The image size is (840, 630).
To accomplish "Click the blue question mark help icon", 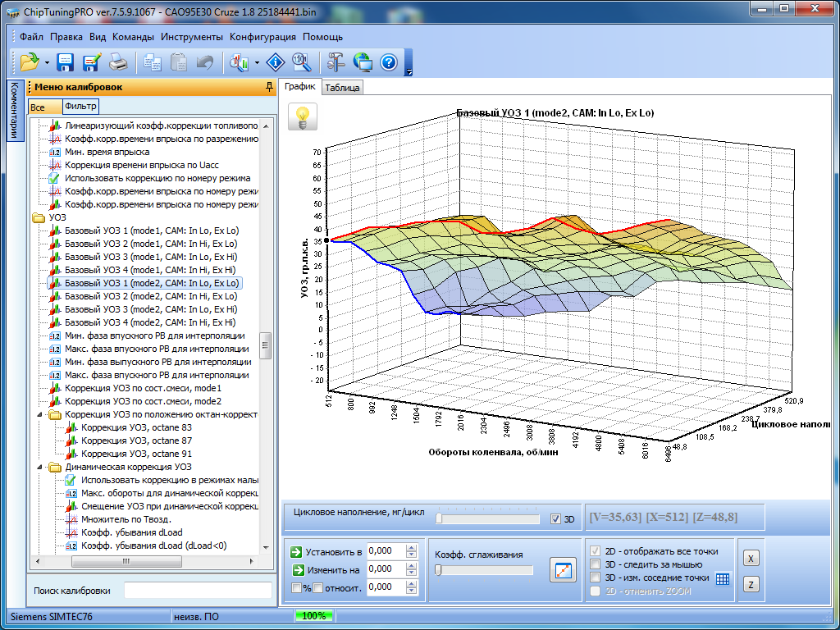I will click(x=389, y=62).
